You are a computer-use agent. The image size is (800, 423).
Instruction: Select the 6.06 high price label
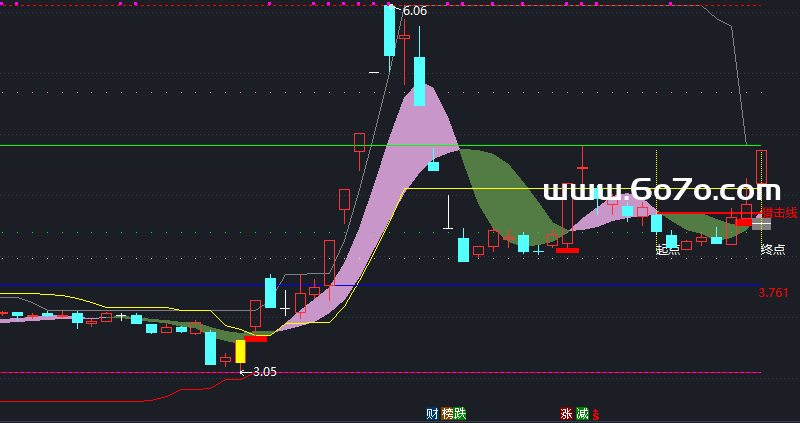point(414,11)
